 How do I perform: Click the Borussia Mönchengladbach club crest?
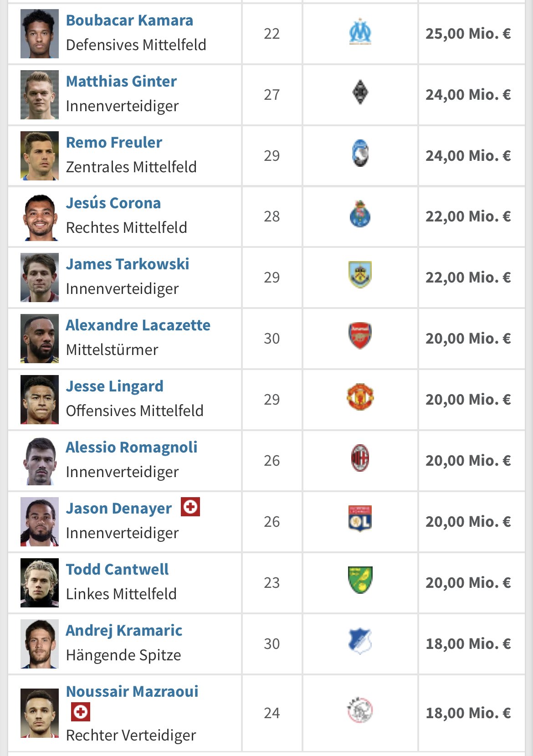tap(360, 93)
